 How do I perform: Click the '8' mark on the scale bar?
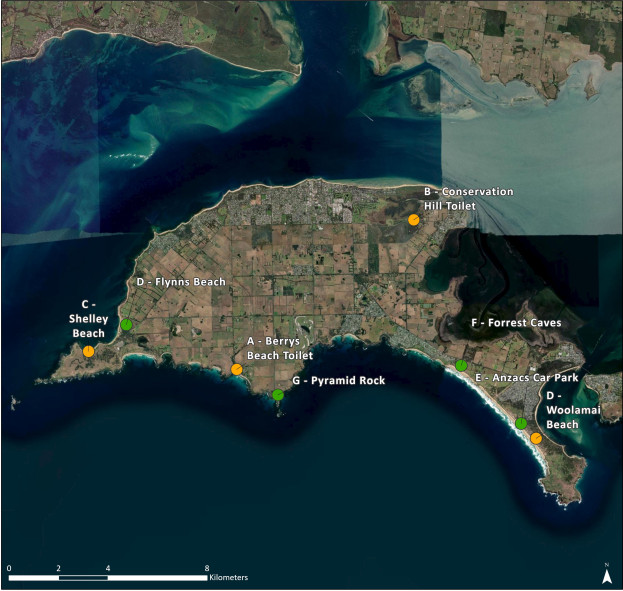pyautogui.click(x=206, y=568)
